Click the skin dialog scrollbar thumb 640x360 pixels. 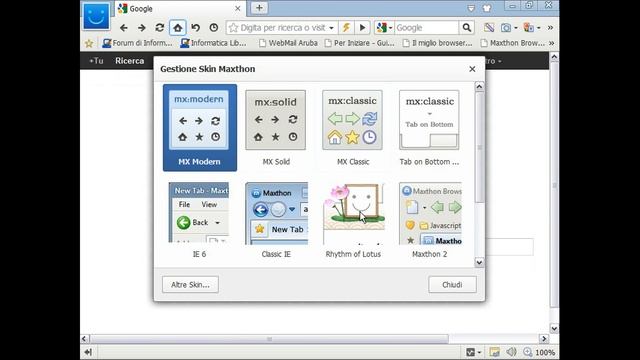coord(479,147)
